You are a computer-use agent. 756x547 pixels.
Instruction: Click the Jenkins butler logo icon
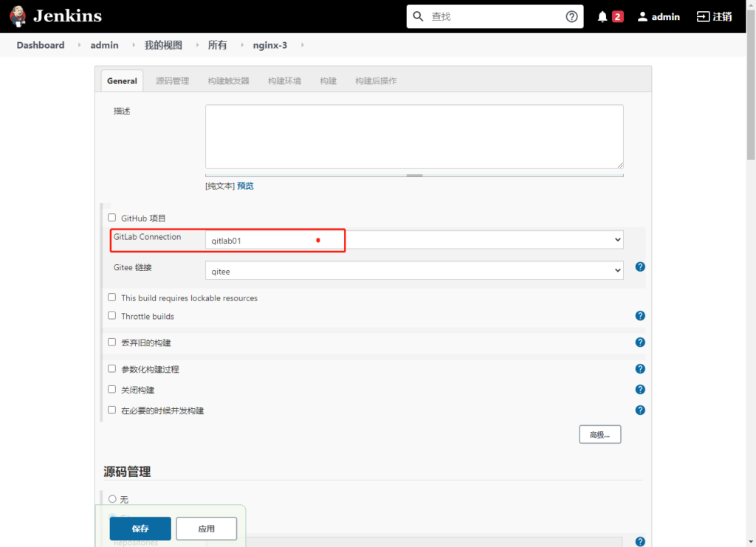pyautogui.click(x=18, y=16)
